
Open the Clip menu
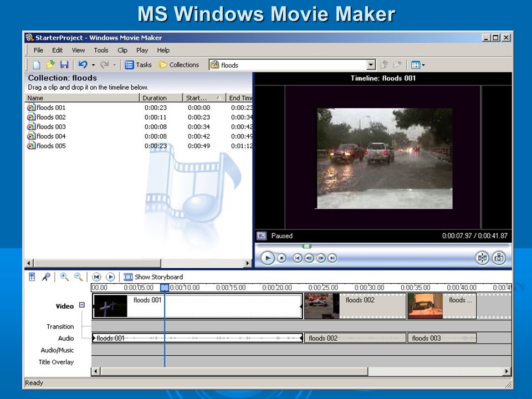coord(122,50)
